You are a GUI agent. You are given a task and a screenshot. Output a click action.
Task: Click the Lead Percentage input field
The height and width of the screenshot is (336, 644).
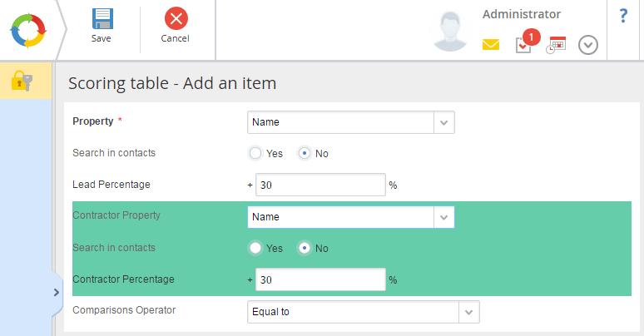click(320, 185)
